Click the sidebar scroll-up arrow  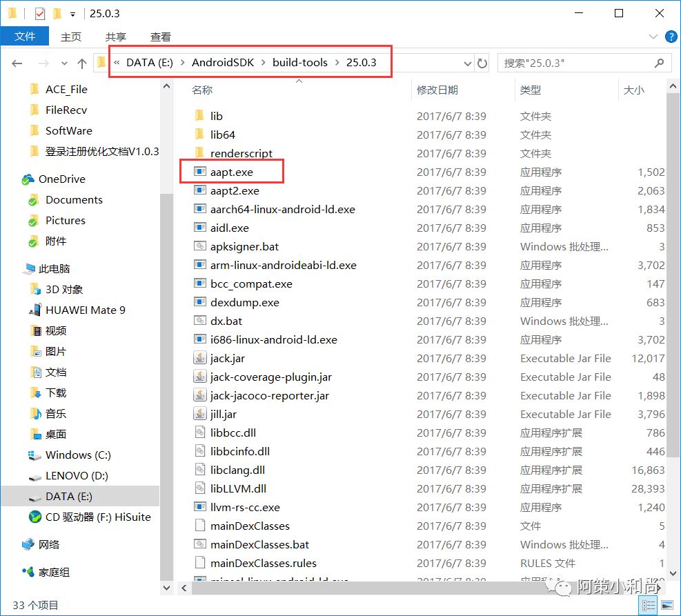(x=167, y=86)
